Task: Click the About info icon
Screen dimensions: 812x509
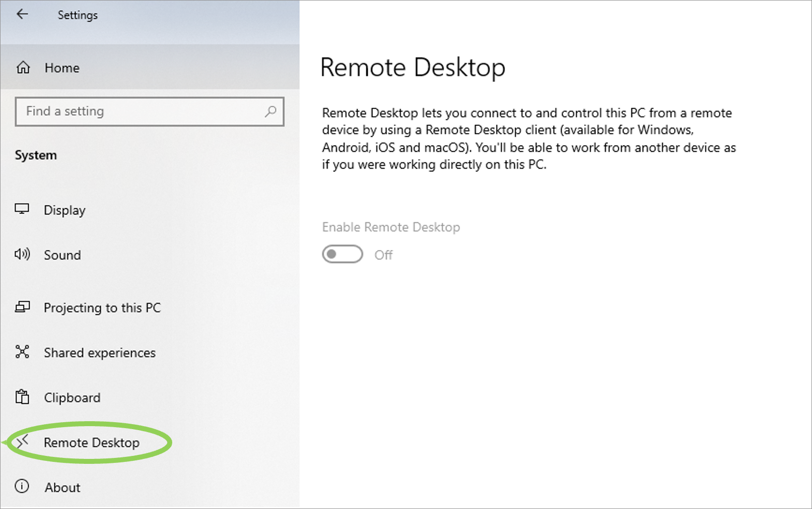Action: click(x=22, y=487)
